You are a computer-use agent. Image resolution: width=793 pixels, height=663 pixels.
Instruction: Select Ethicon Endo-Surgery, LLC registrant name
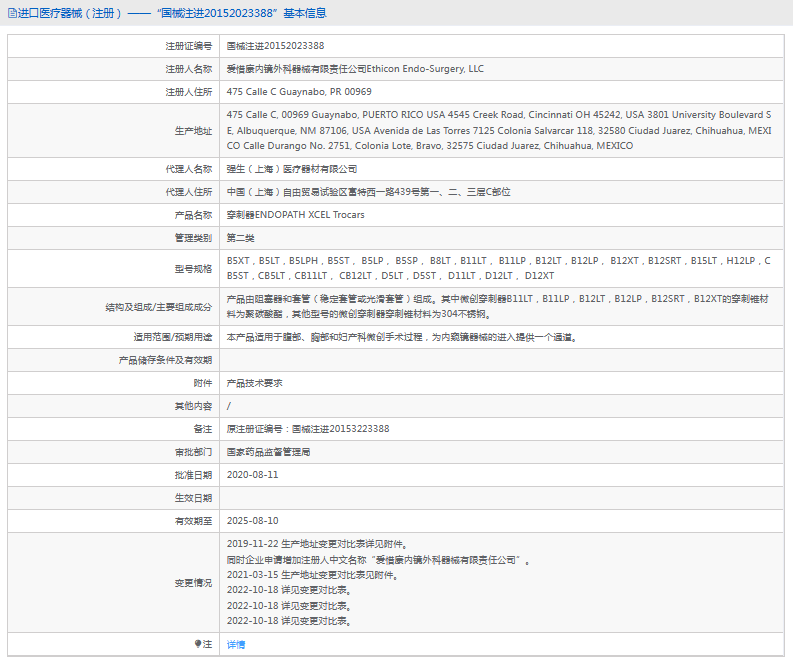(425, 69)
